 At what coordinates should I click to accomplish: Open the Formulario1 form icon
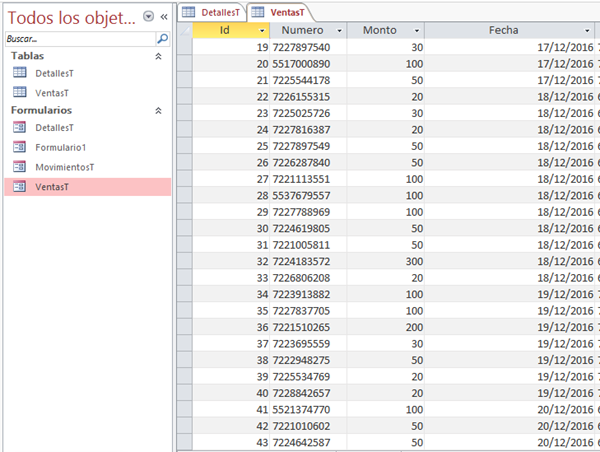[18, 147]
